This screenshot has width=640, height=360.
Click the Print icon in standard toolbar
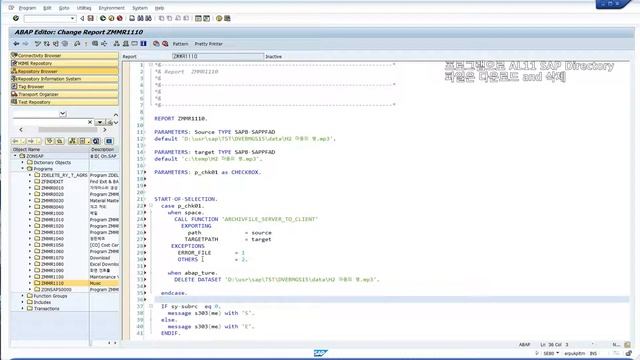coord(132,18)
